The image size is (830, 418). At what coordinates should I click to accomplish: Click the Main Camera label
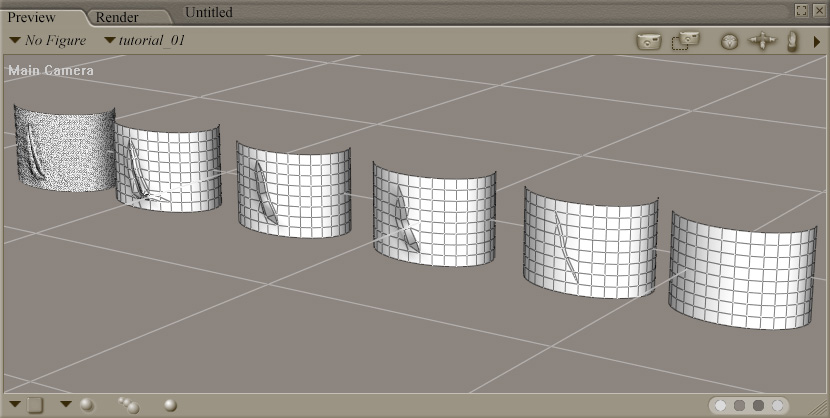(x=51, y=71)
